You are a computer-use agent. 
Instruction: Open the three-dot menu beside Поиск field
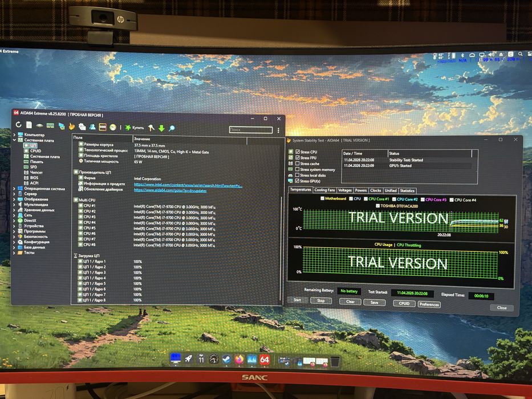[278, 131]
